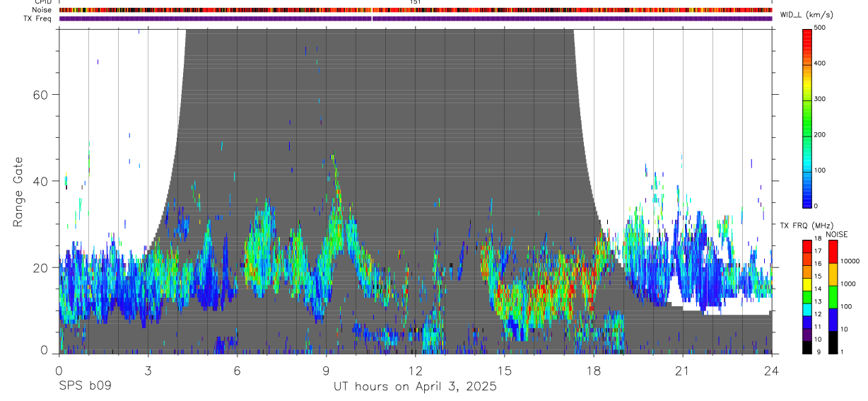The image size is (868, 401).
Task: Click the '12' value on TX FRQ scale
Action: (x=819, y=314)
